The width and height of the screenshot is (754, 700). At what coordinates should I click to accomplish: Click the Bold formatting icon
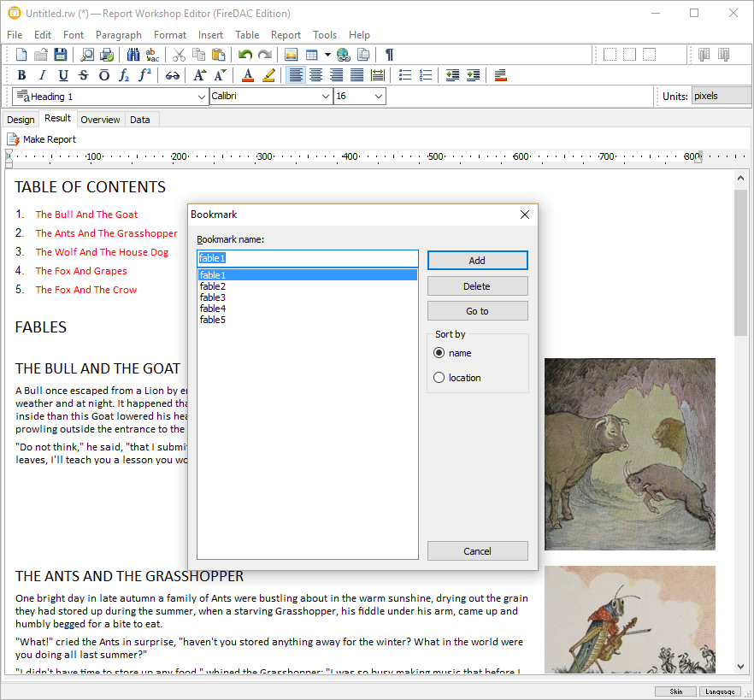pyautogui.click(x=22, y=75)
